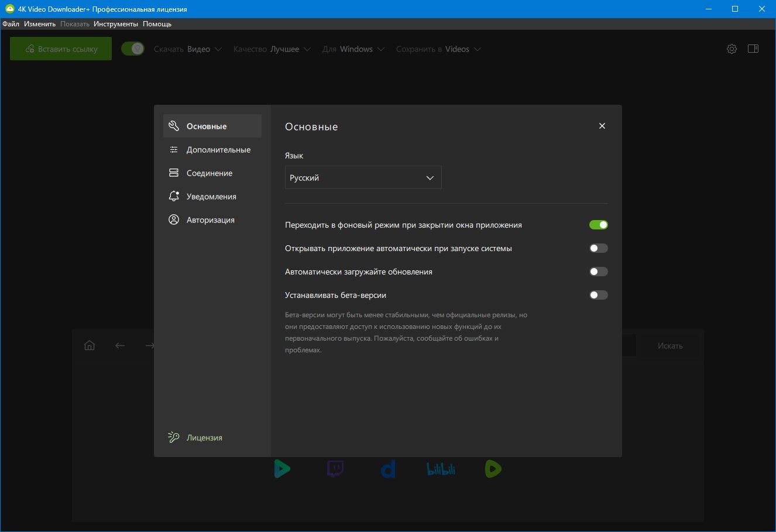This screenshot has width=776, height=532.
Task: Click the gear settings icon in toolbar
Action: (x=732, y=49)
